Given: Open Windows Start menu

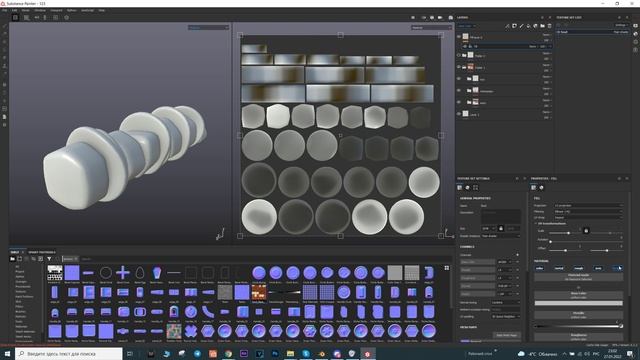Looking at the screenshot, I should pyautogui.click(x=7, y=354).
